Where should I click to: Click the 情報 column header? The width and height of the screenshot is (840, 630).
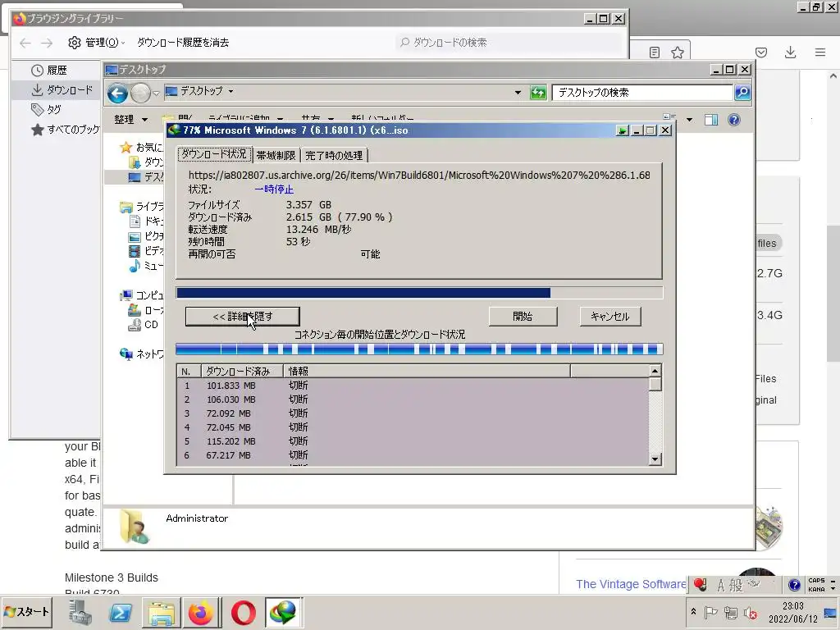click(x=427, y=371)
